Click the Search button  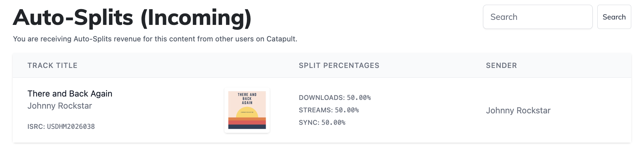click(x=614, y=17)
